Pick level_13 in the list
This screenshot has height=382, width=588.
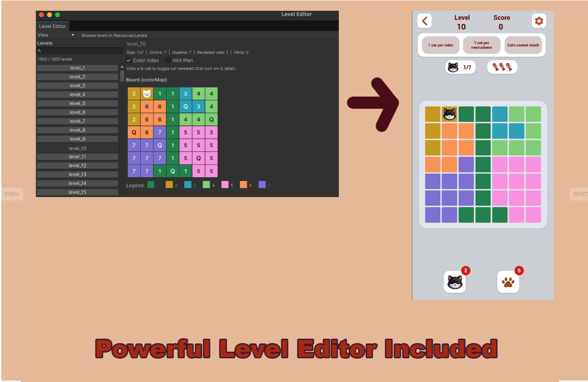pos(78,175)
